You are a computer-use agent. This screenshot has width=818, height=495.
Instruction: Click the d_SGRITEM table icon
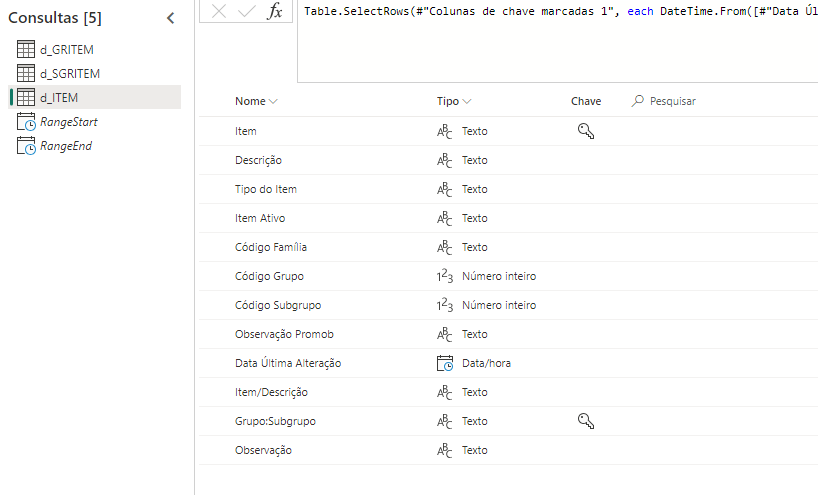26,74
